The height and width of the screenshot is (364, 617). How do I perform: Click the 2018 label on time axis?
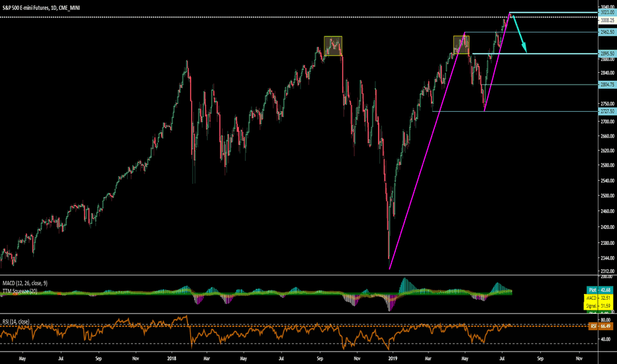[171, 359]
